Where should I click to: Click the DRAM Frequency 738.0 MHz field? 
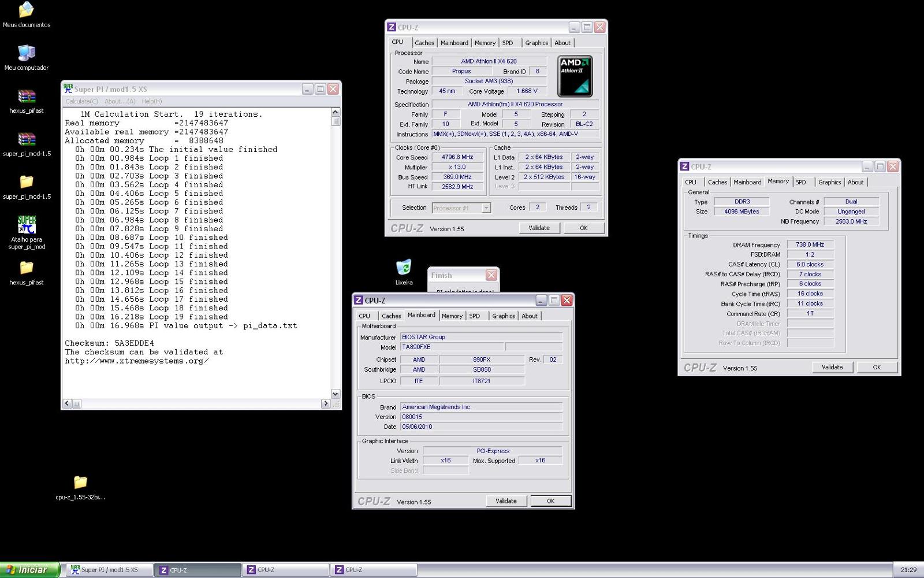tap(810, 244)
